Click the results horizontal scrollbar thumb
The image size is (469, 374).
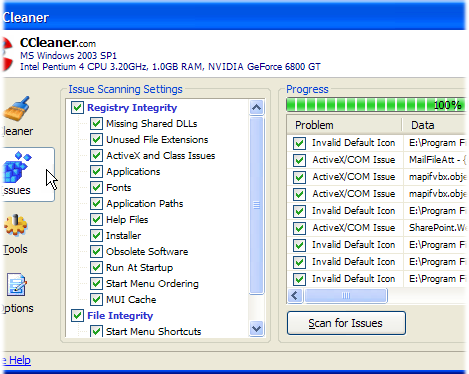tap(346, 296)
